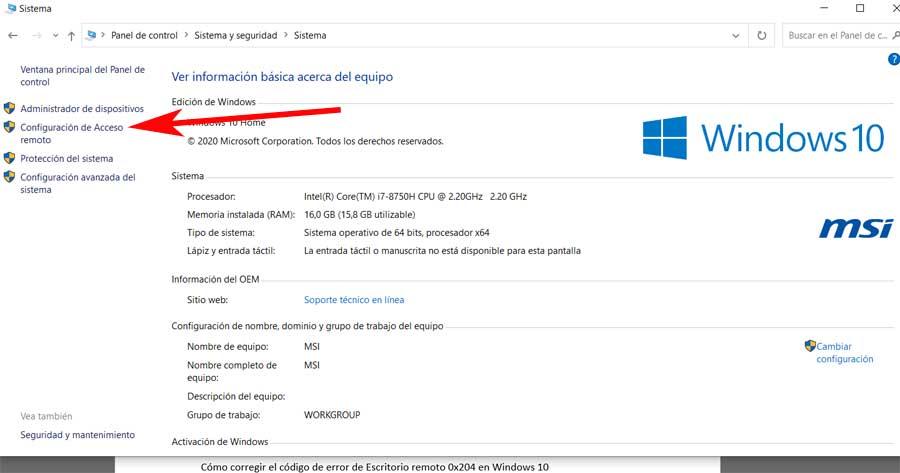
Task: Click the WORKGROUP workgroup value
Action: (x=332, y=414)
